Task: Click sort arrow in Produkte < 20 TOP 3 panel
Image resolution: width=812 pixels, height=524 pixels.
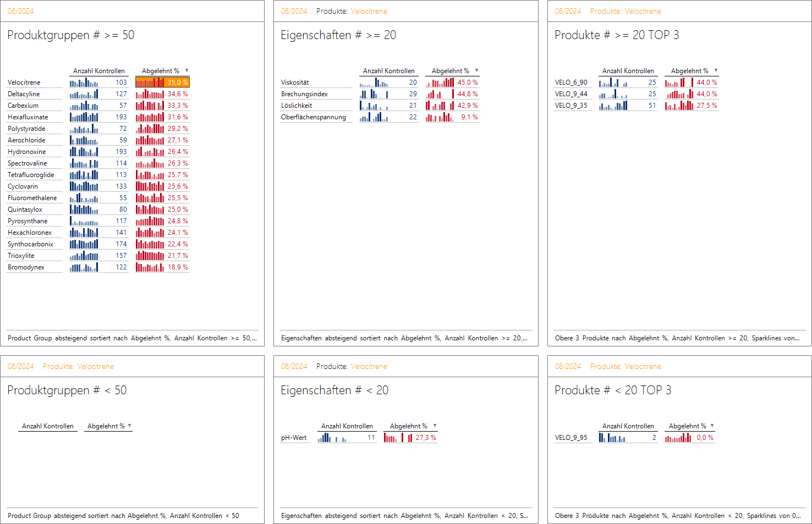Action: [x=712, y=426]
